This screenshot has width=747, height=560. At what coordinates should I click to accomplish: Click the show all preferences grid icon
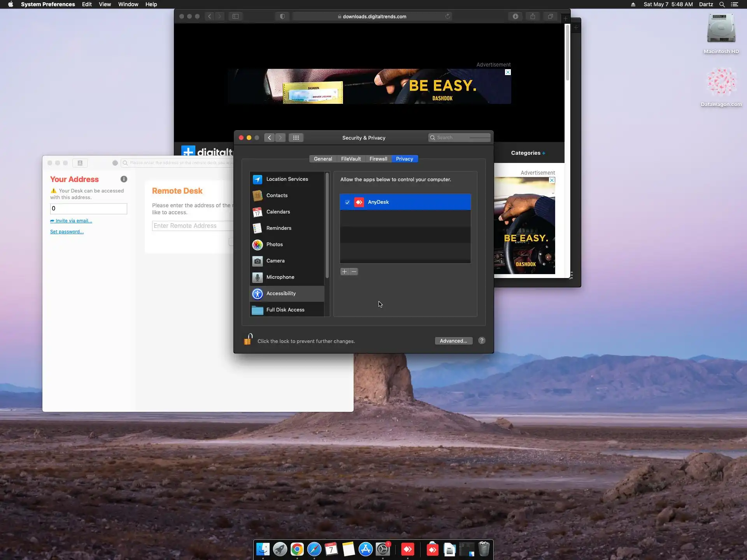click(x=296, y=138)
